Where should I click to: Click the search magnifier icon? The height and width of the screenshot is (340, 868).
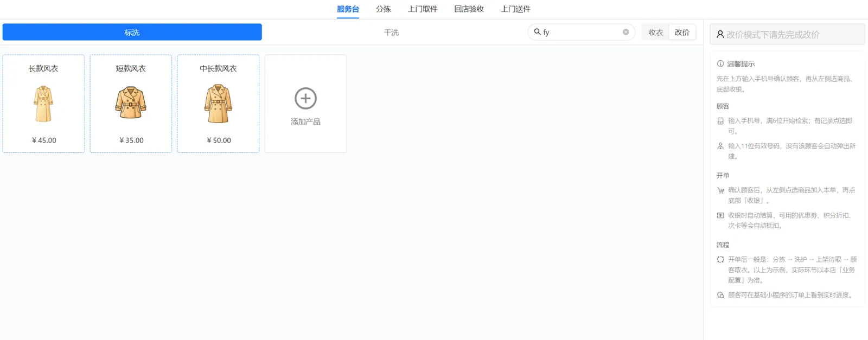pyautogui.click(x=537, y=32)
